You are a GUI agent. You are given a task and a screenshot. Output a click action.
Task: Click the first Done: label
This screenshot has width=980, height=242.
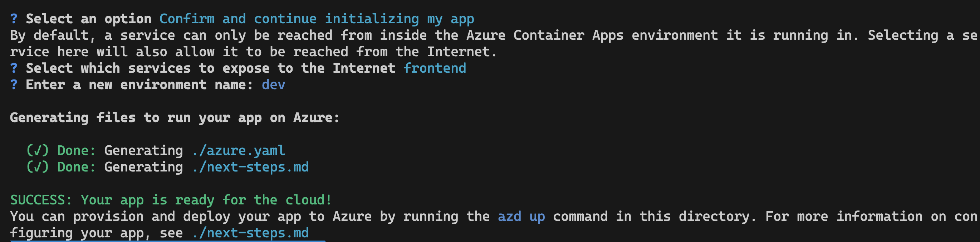(x=77, y=151)
